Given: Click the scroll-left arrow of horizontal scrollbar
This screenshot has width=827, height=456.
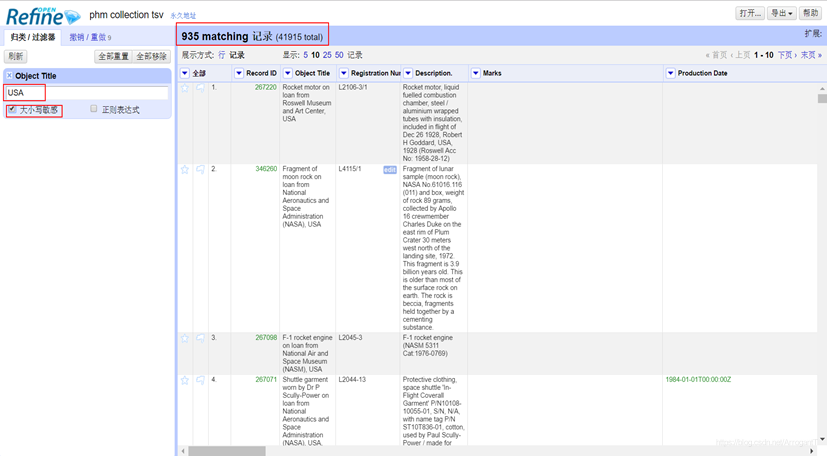Looking at the screenshot, I should click(x=183, y=451).
